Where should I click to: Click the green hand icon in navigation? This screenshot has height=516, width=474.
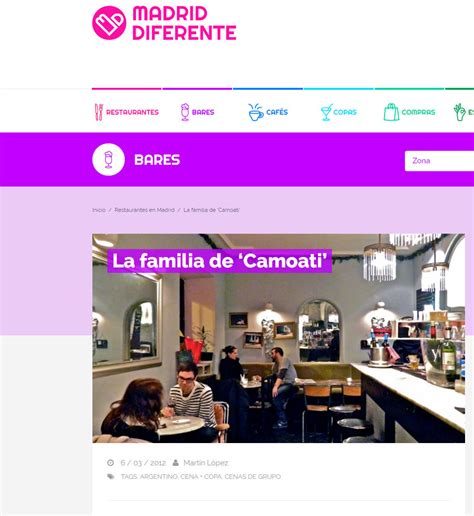pos(459,112)
